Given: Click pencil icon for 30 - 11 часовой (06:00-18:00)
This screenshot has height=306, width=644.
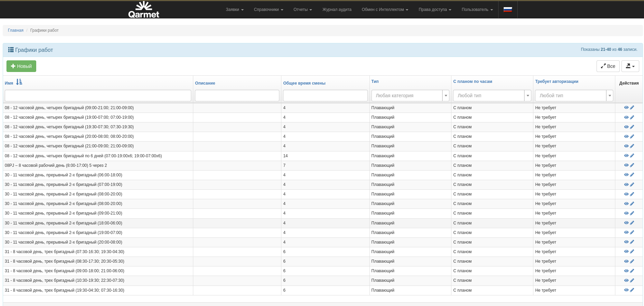Looking at the screenshot, I should tap(632, 175).
